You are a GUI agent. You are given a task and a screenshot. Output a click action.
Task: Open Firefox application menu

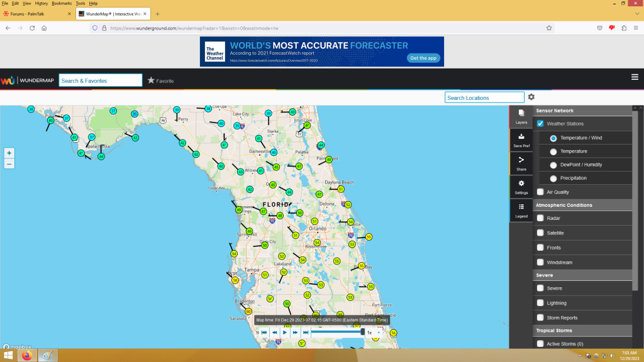(x=636, y=28)
